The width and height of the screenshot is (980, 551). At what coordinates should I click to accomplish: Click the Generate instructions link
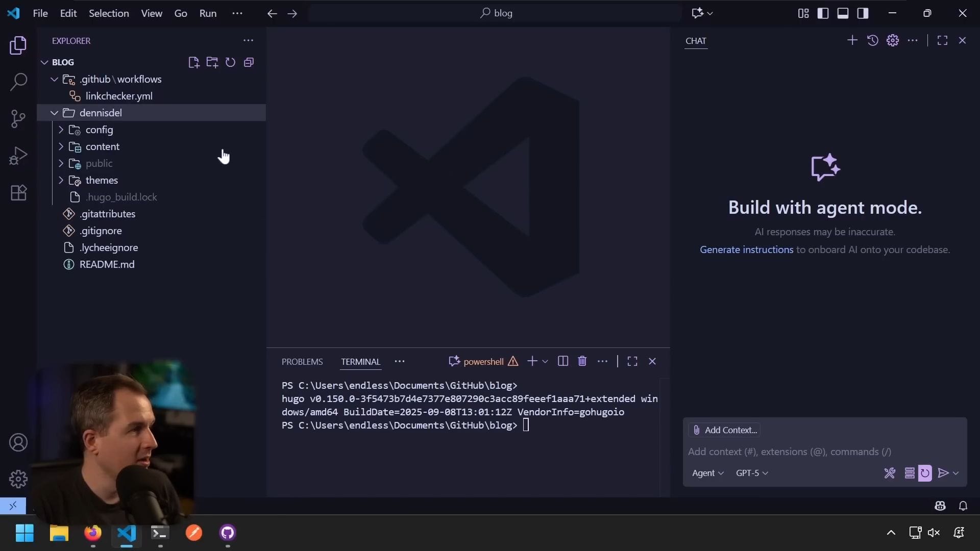tap(746, 249)
